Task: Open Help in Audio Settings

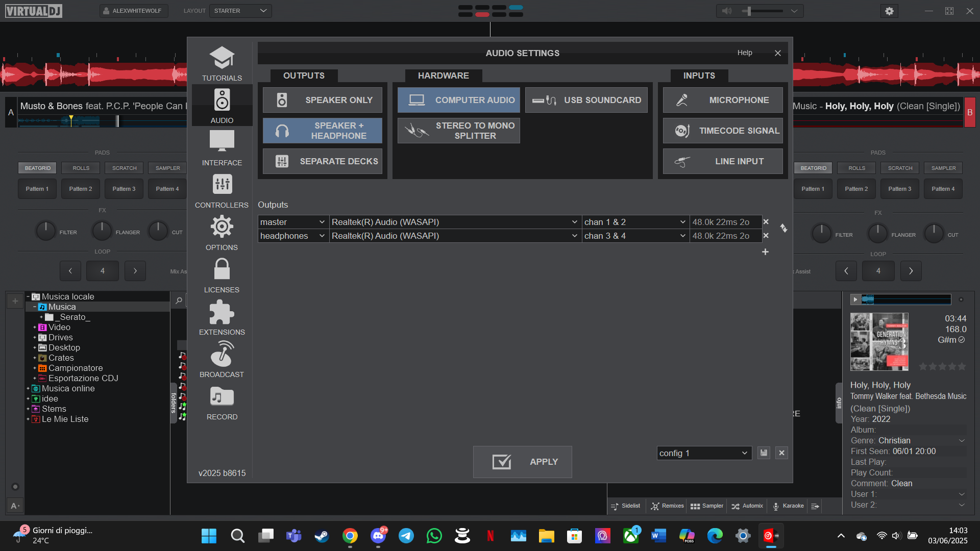Action: click(745, 53)
